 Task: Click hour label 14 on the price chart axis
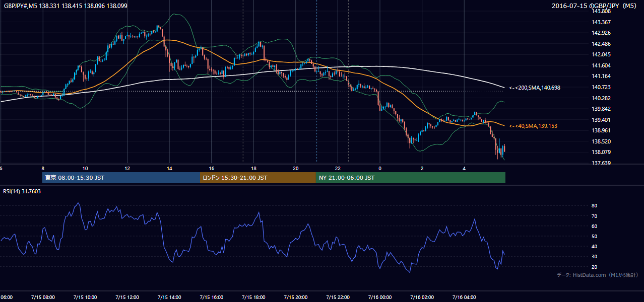[170, 168]
